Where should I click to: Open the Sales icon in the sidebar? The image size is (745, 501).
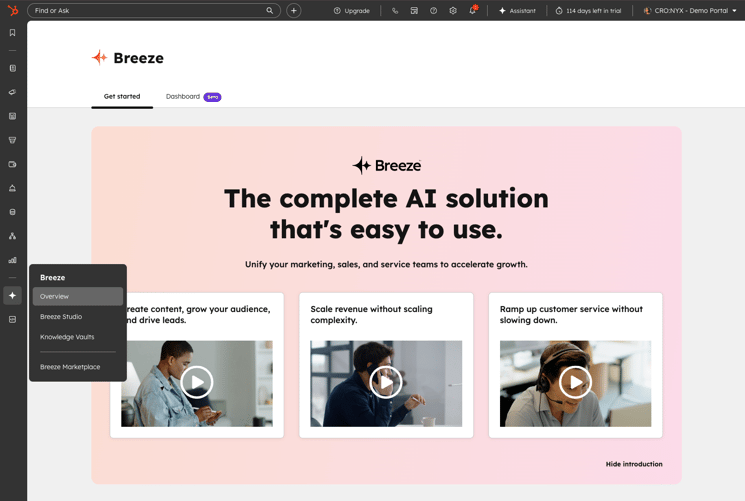[x=12, y=140]
